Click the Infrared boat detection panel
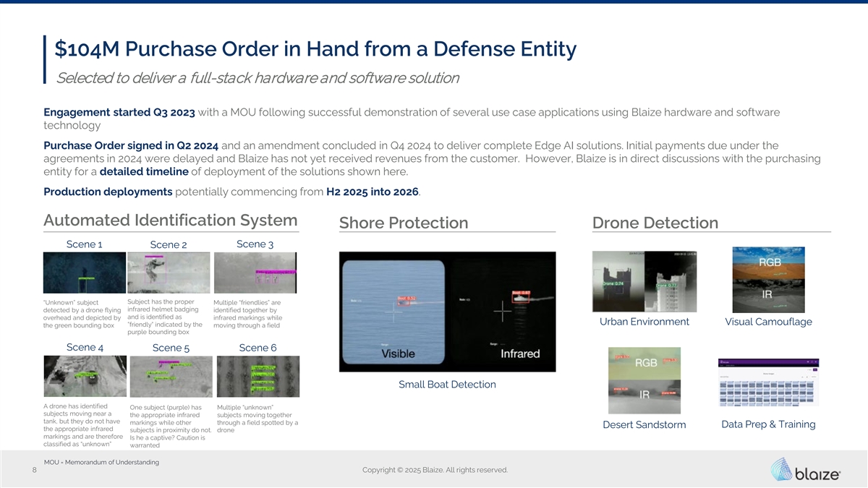This screenshot has height=488, width=868. coord(502,312)
